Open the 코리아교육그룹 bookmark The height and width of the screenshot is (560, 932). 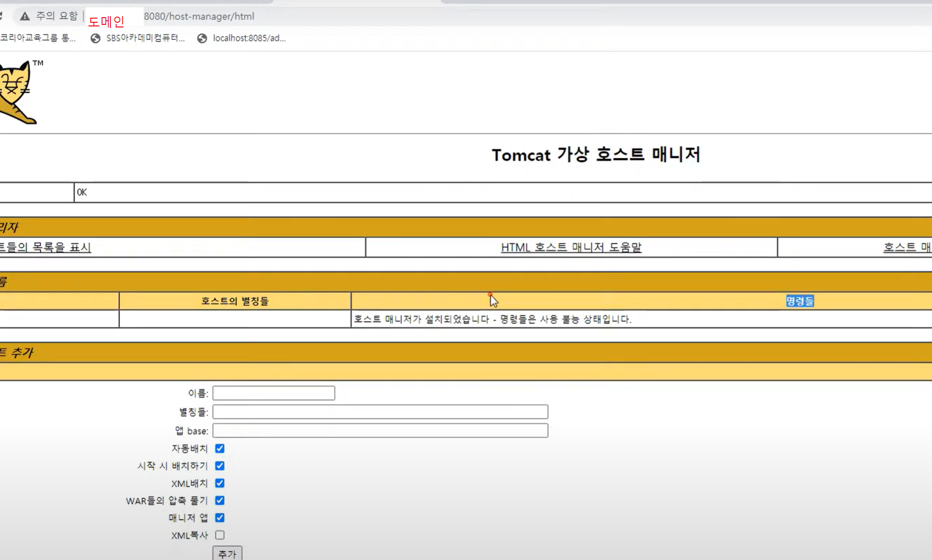(38, 38)
